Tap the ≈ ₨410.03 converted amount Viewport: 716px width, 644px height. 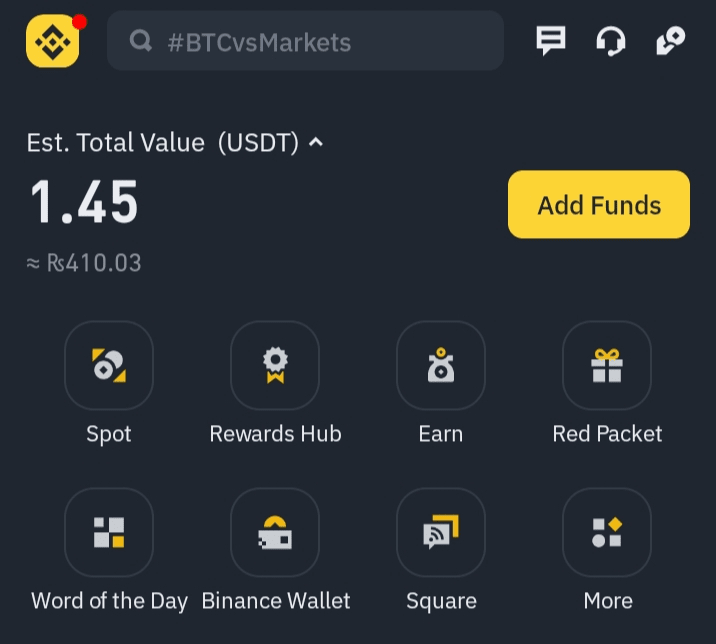84,264
